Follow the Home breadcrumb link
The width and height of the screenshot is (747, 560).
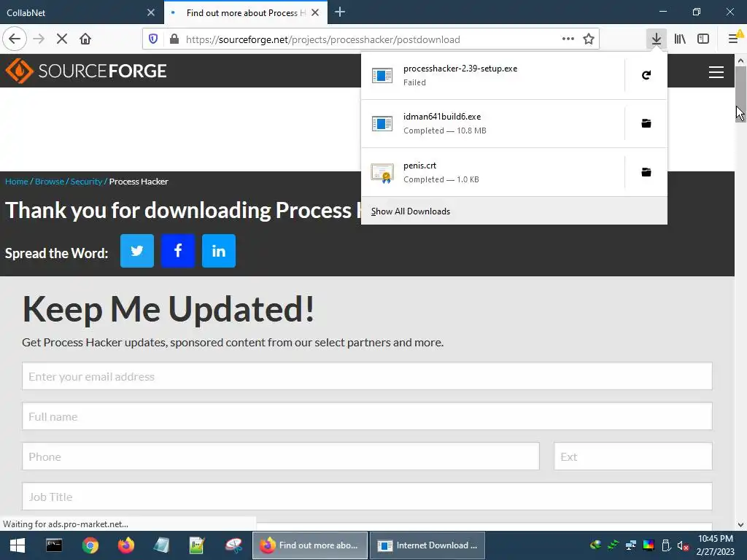click(17, 182)
